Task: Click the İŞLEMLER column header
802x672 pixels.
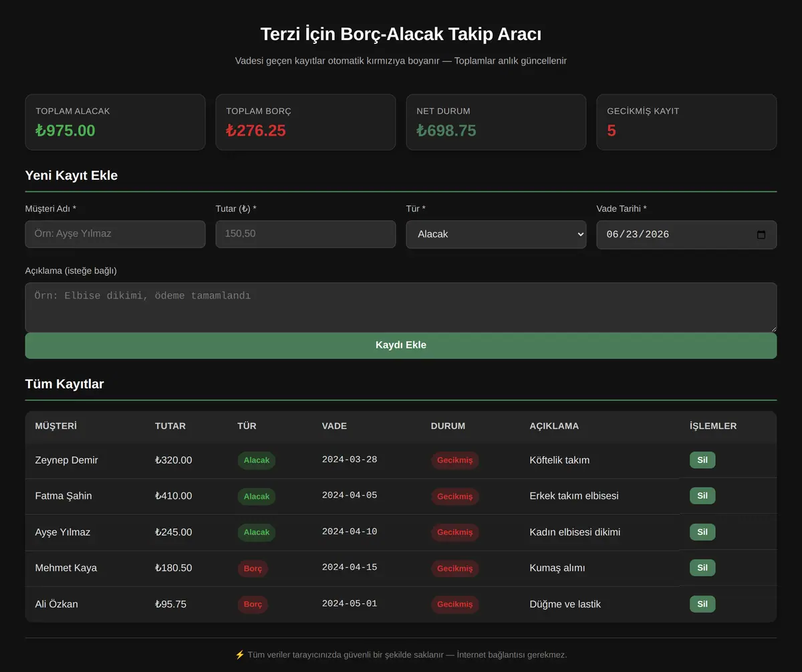Action: coord(713,426)
